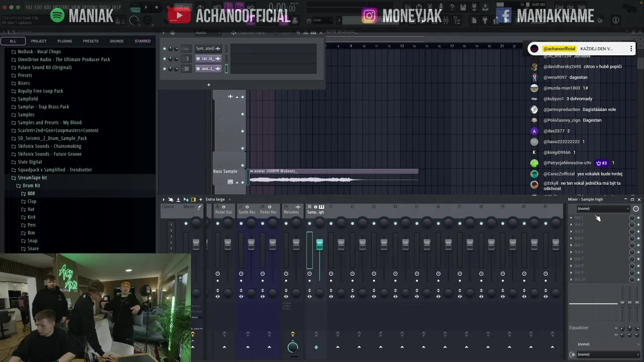Mute the Bass Sample playlist track
The width and height of the screenshot is (644, 362).
click(243, 182)
